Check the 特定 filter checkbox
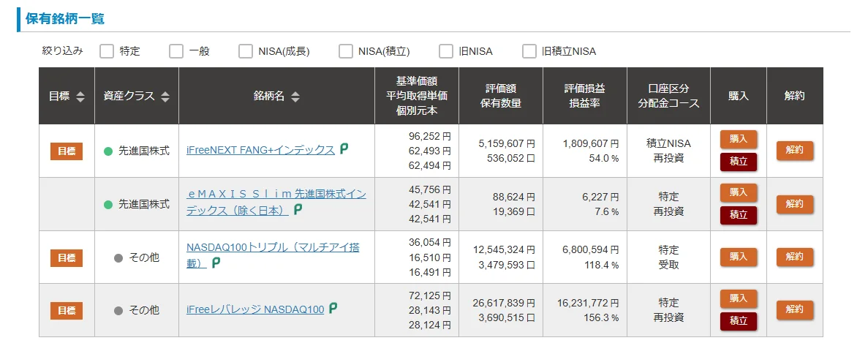This screenshot has width=868, height=354. pyautogui.click(x=106, y=51)
